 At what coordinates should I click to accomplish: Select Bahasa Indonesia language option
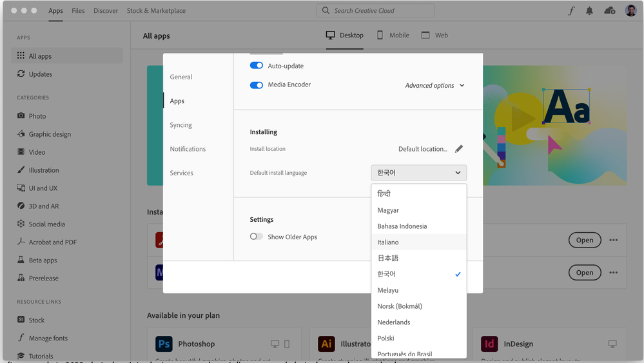point(419,226)
